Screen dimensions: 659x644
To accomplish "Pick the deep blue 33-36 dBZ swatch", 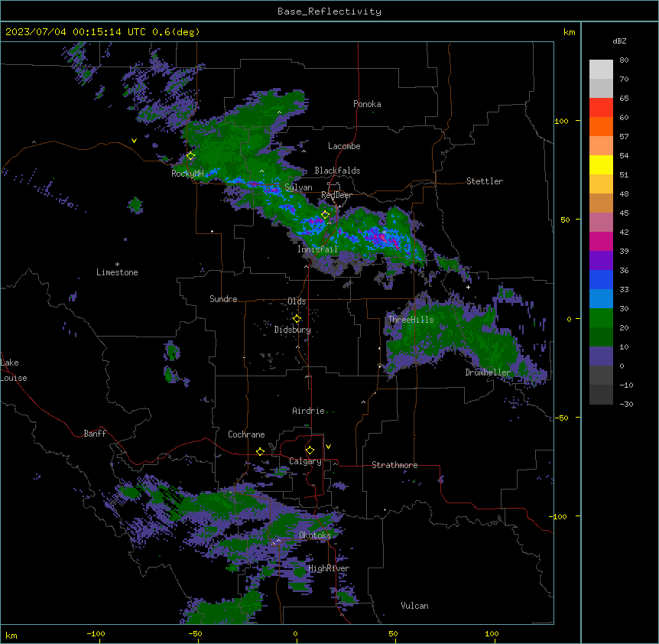I will click(601, 279).
